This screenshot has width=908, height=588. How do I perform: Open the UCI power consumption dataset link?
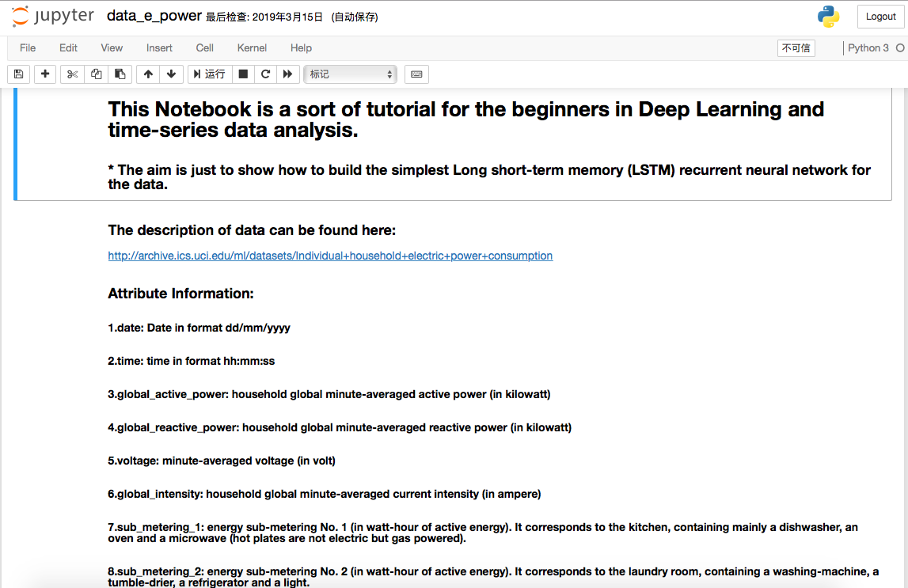pyautogui.click(x=329, y=256)
